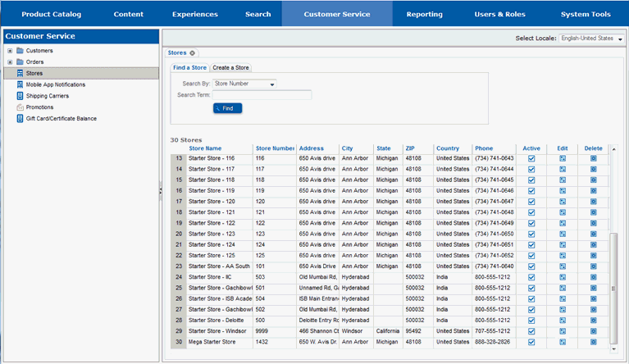Screen dimensions: 629x364
Task: Toggle Active checkbox for Mega Starter Store
Action: point(531,342)
